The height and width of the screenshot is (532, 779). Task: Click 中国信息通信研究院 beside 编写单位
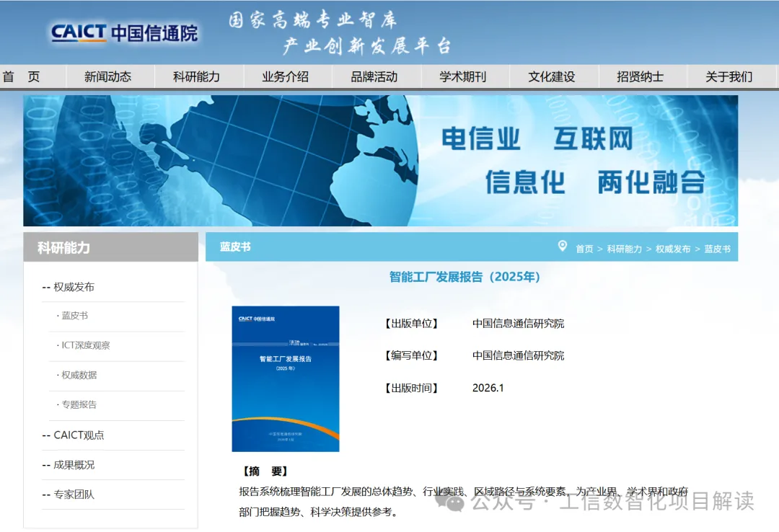tap(518, 355)
